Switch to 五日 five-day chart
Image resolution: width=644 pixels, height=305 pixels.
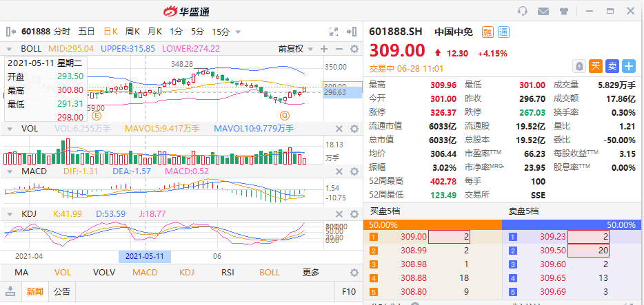point(87,32)
